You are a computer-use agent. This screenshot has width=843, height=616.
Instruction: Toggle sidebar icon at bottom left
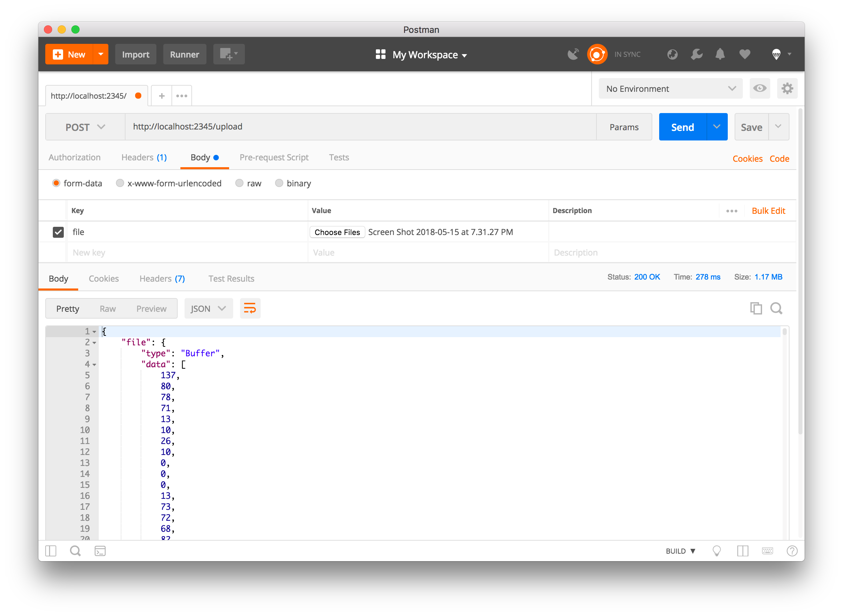(51, 551)
